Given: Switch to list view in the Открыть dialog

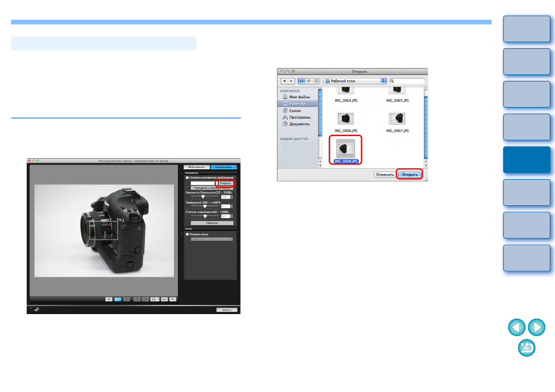Looking at the screenshot, I should pyautogui.click(x=309, y=81).
